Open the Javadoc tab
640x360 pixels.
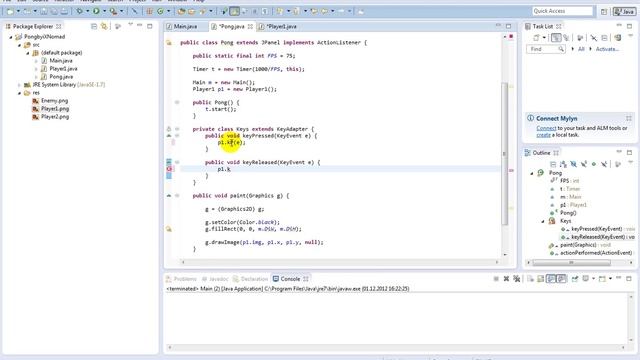(215, 279)
